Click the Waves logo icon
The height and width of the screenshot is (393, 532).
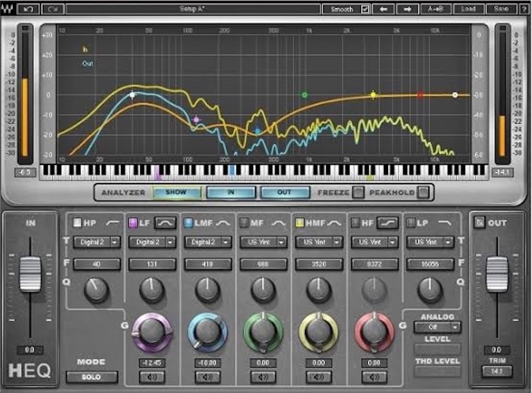click(x=7, y=9)
